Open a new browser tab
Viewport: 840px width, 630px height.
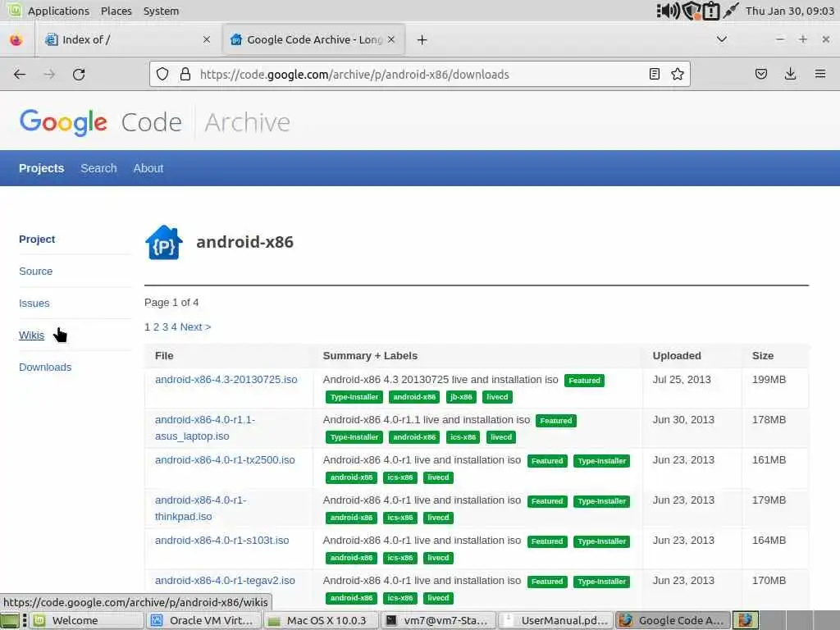pyautogui.click(x=422, y=39)
